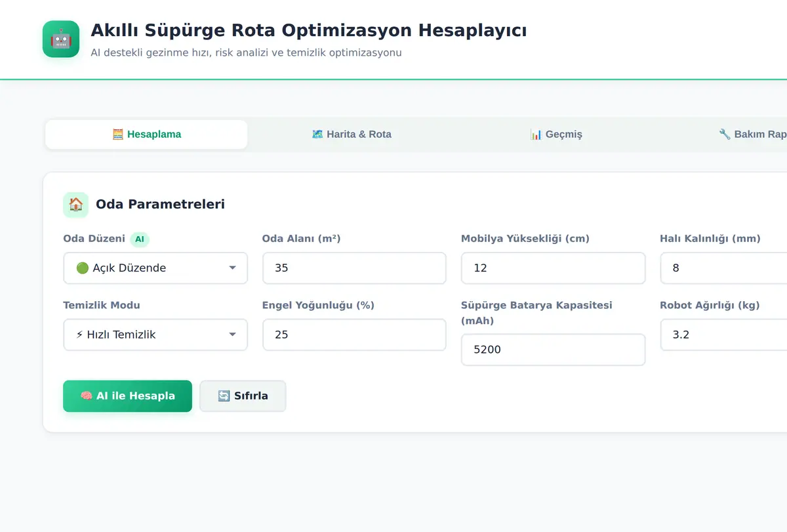The height and width of the screenshot is (532, 787).
Task: Open the Harita & Rota tab
Action: pos(352,134)
